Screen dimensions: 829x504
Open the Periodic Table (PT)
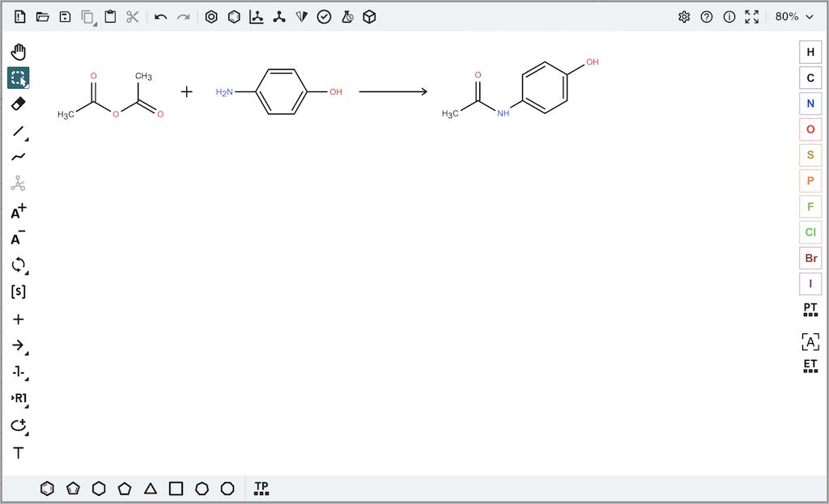pyautogui.click(x=810, y=310)
